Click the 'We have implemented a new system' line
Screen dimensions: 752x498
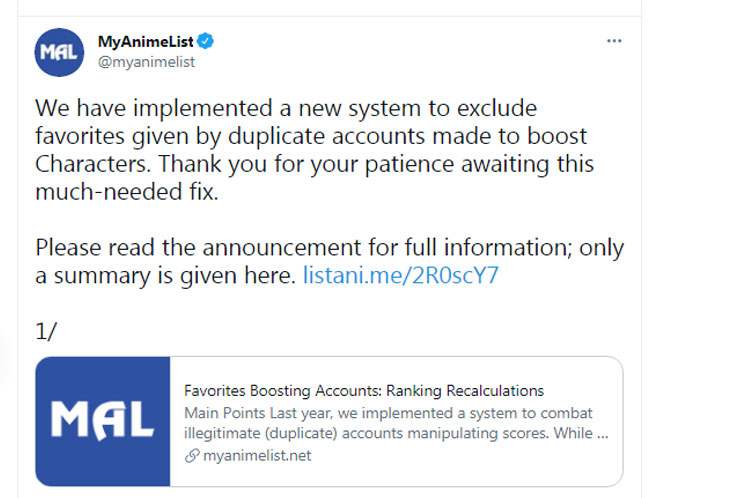pyautogui.click(x=287, y=107)
